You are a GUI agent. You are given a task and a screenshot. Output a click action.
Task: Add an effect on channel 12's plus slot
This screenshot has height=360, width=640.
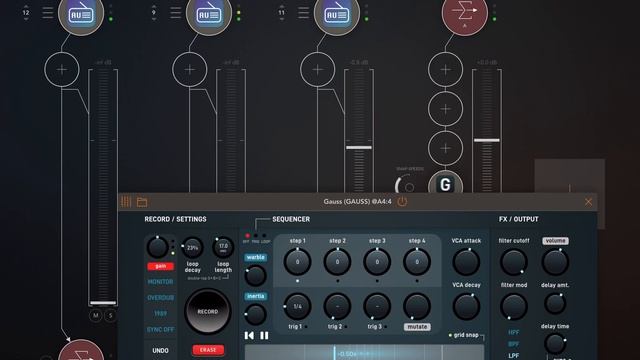[62, 70]
